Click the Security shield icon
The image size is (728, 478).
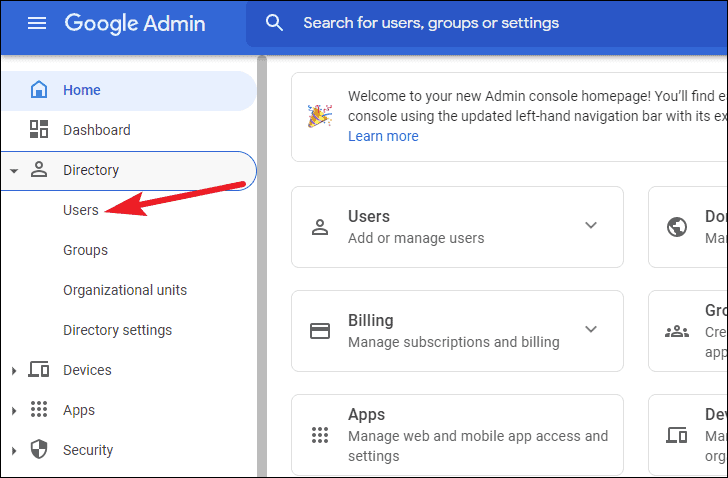[x=39, y=449]
